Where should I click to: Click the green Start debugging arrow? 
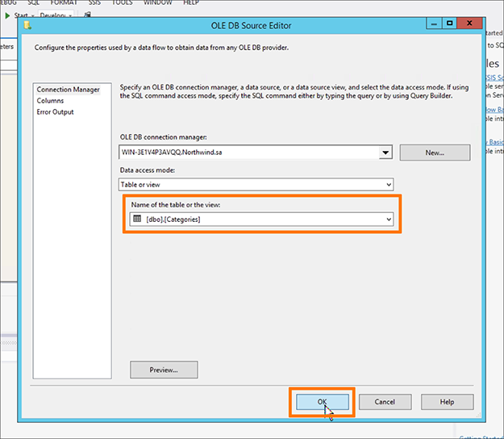pyautogui.click(x=7, y=15)
